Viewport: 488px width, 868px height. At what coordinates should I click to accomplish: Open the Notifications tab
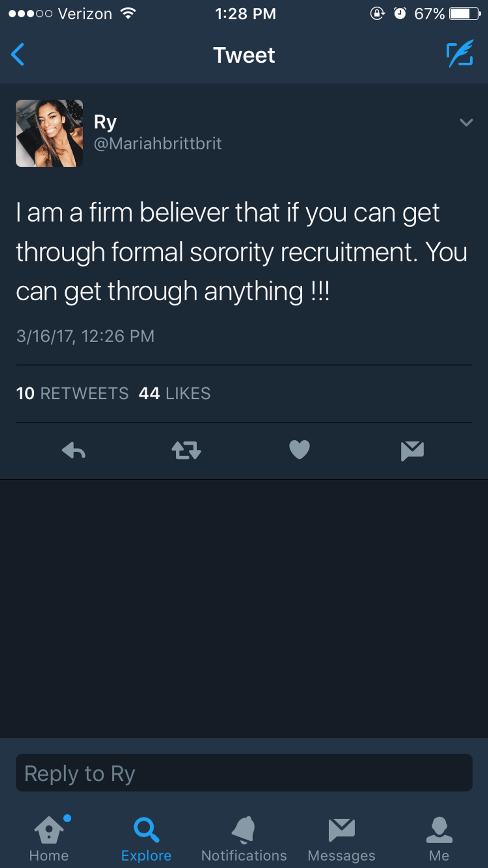244,839
